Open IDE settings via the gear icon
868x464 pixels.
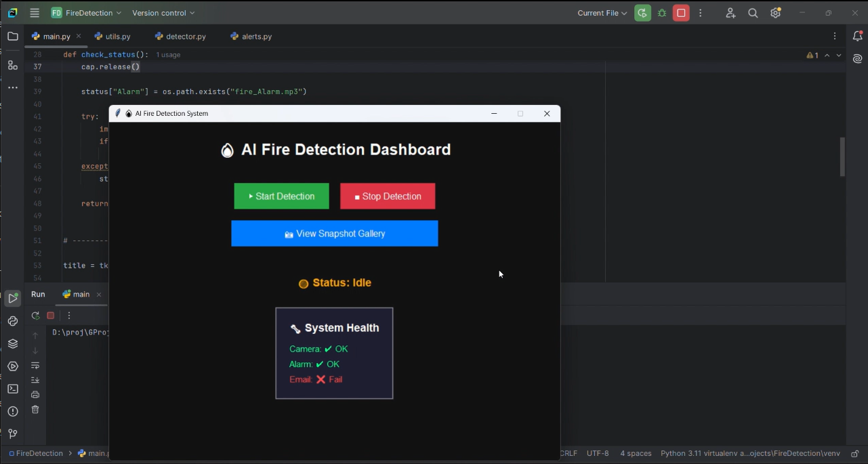pyautogui.click(x=775, y=12)
